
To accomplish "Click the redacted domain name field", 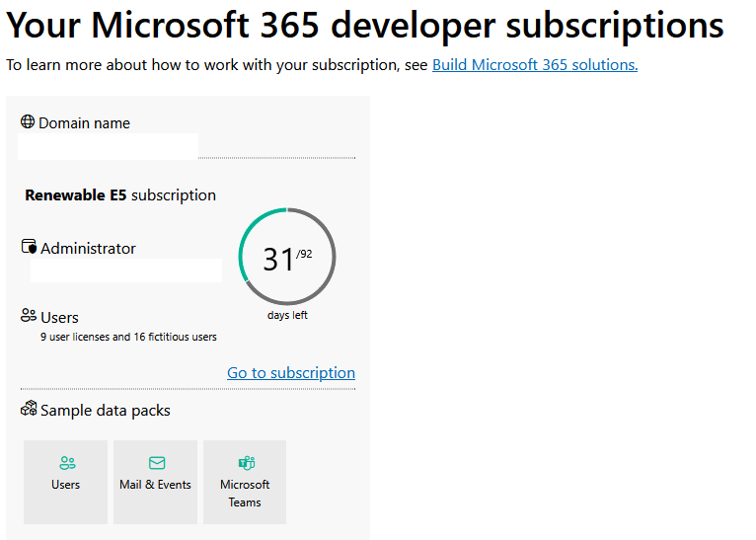I will click(108, 146).
